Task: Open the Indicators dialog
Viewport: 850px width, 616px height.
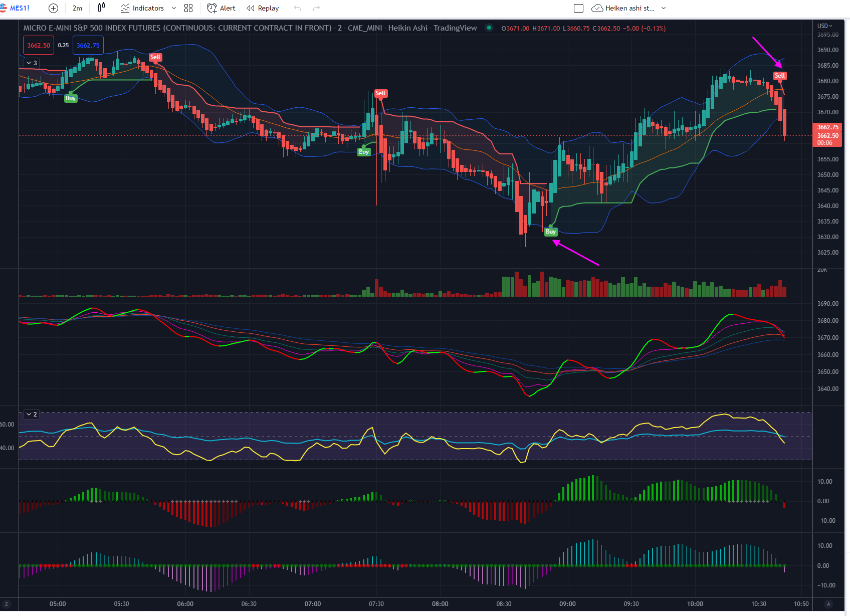Action: pos(142,9)
